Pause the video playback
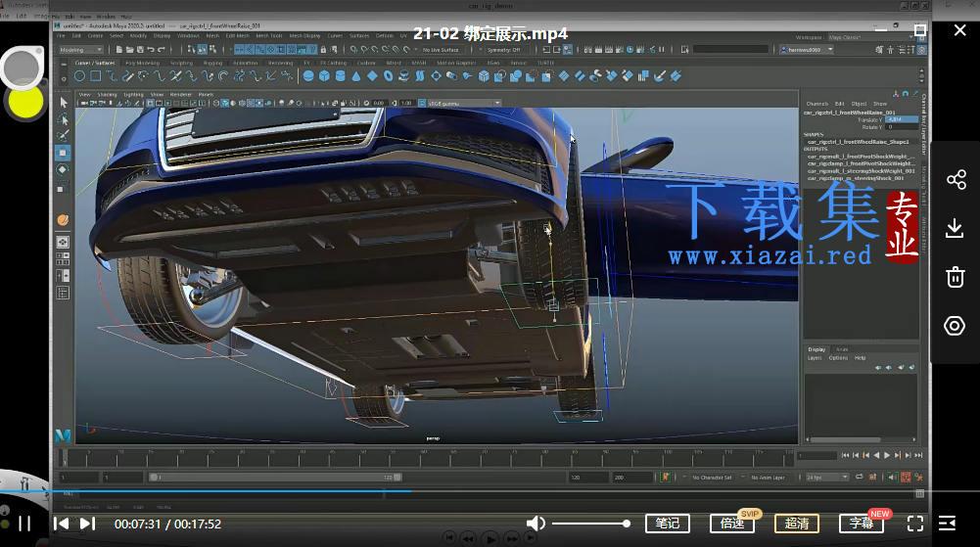Screen dimensions: 980x547 [x=24, y=524]
